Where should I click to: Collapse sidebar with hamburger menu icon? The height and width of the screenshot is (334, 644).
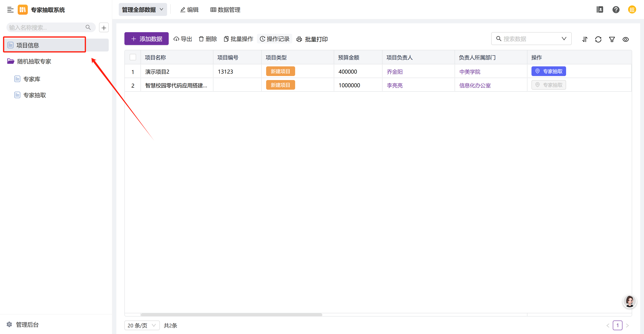click(10, 10)
